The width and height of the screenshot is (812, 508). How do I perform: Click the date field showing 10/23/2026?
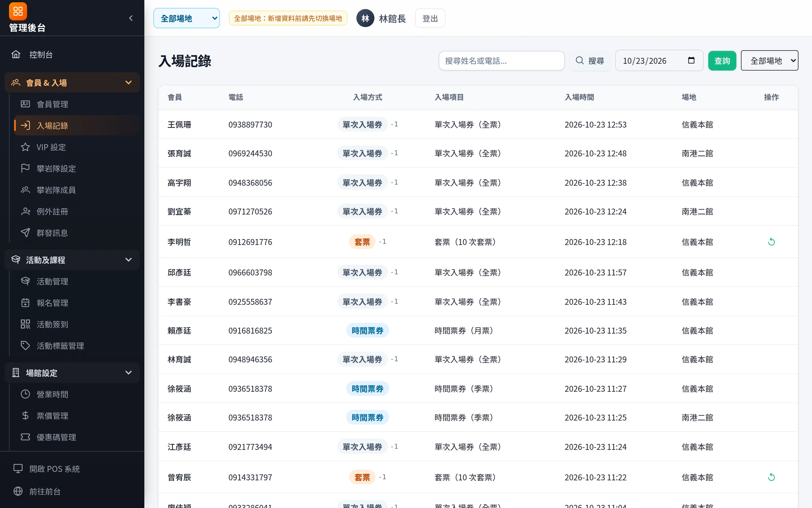point(659,61)
